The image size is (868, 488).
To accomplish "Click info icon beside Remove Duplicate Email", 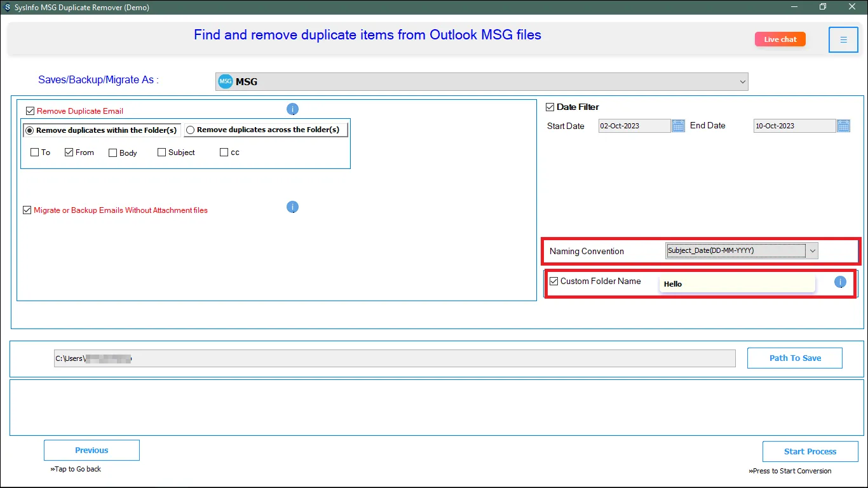I will [x=292, y=109].
